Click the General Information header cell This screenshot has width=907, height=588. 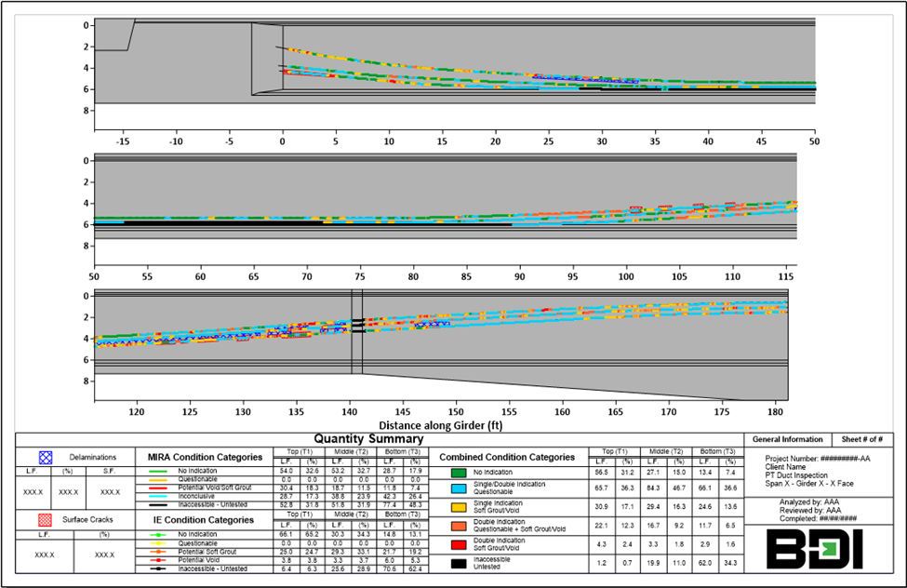787,439
